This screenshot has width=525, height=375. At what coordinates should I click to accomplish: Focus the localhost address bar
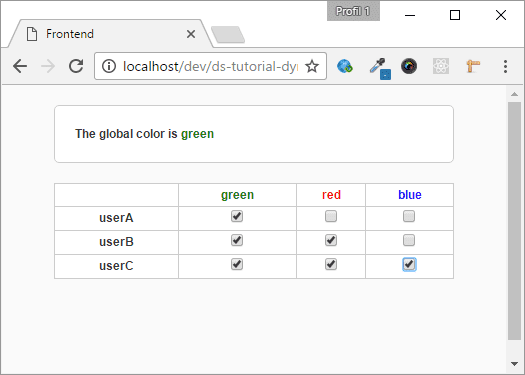click(x=210, y=66)
